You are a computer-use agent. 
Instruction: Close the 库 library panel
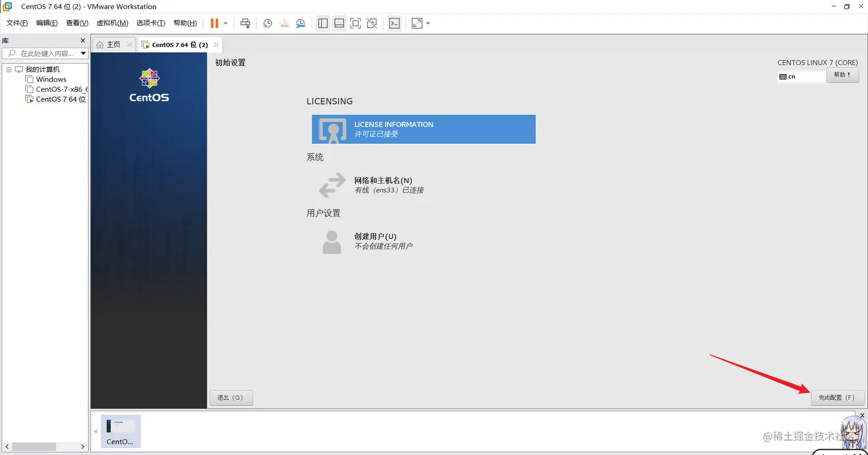83,41
